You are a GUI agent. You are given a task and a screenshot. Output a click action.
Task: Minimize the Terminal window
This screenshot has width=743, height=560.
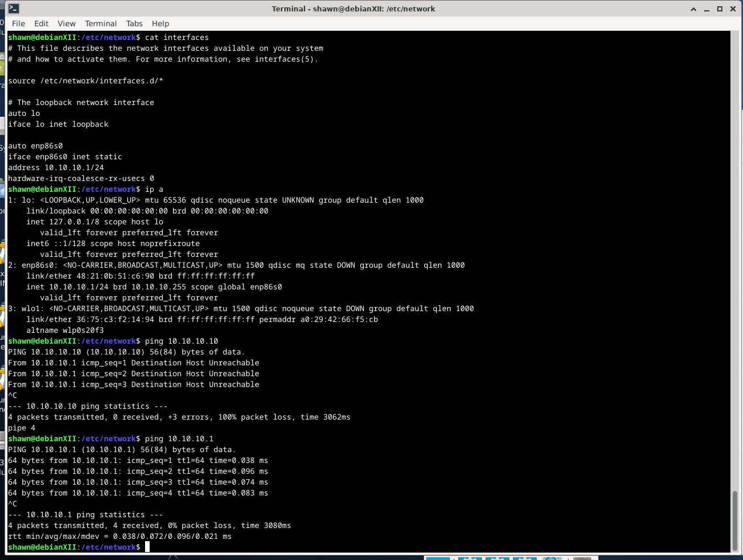click(x=706, y=9)
